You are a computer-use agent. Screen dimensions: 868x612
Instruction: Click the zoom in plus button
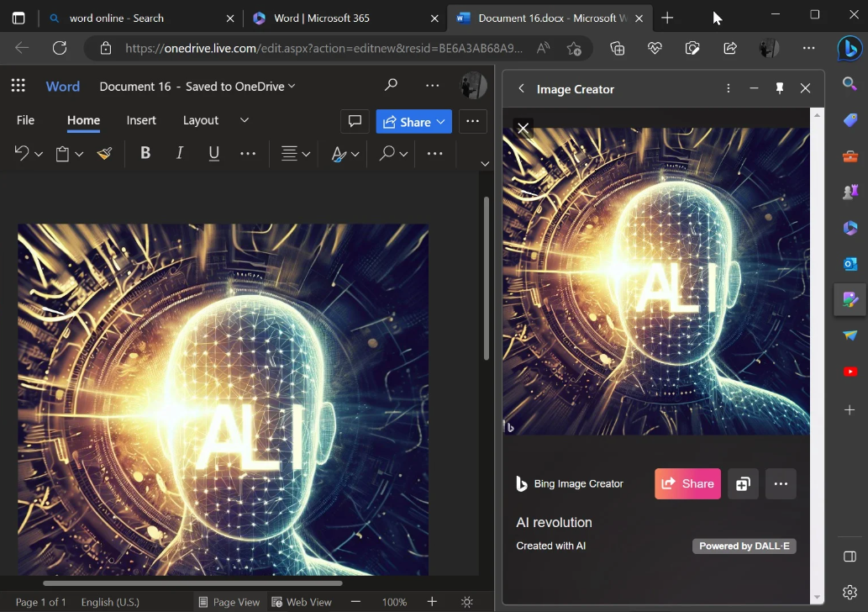pos(432,602)
